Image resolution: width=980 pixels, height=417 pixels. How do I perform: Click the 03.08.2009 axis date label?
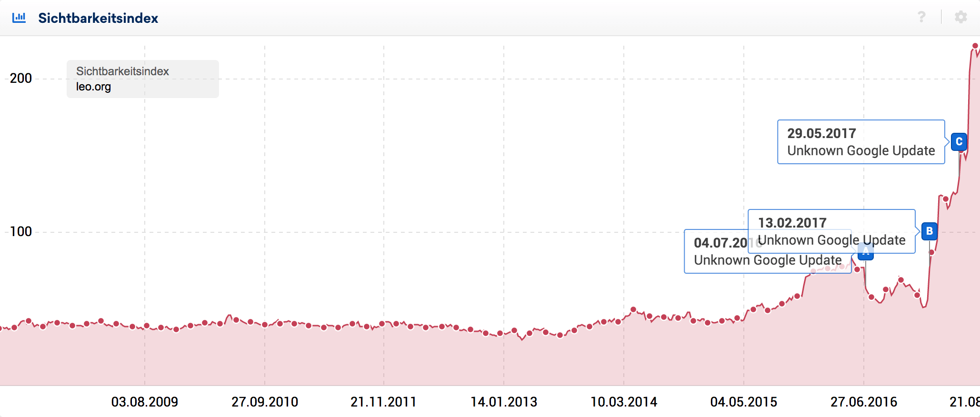coord(145,402)
